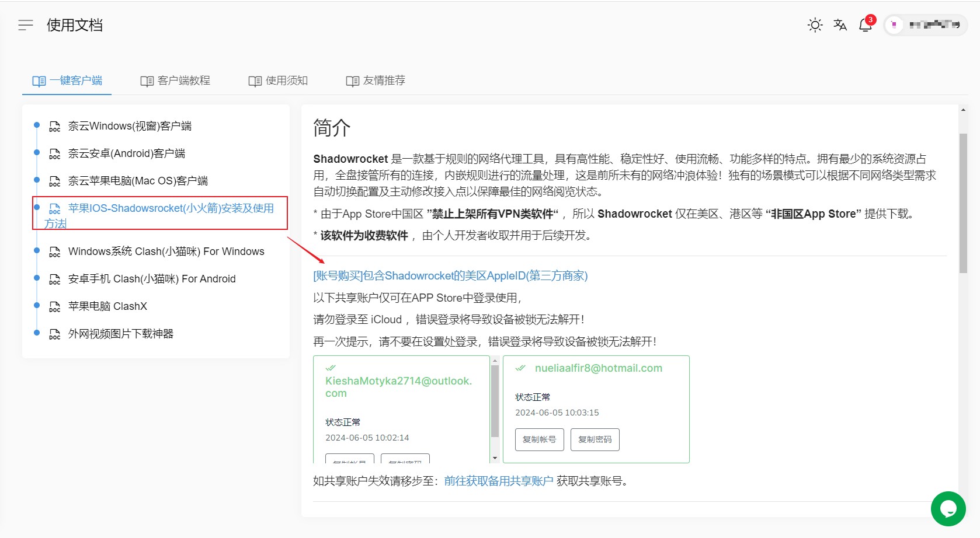Click doc icon beside 外网视频图片下载神器
The width and height of the screenshot is (980, 538).
tap(54, 334)
